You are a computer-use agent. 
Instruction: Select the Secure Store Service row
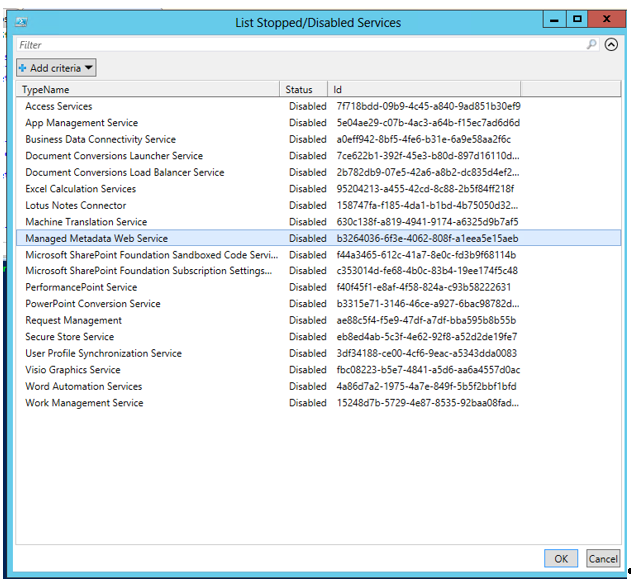point(318,337)
